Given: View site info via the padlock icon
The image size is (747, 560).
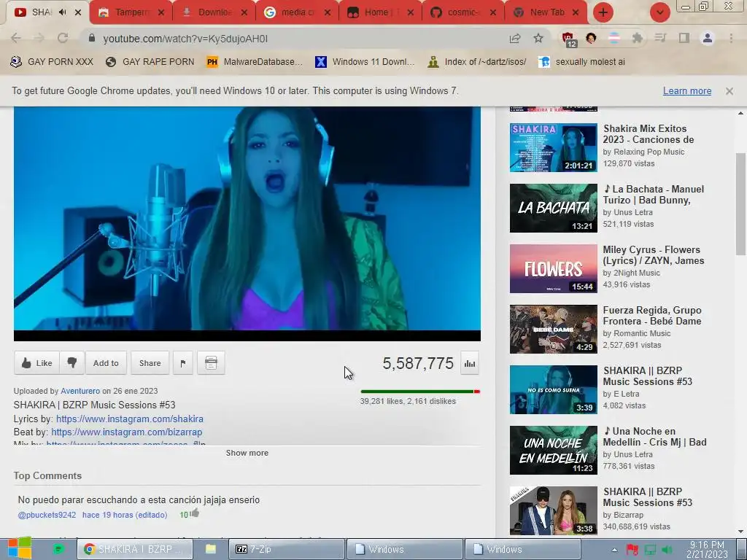Looking at the screenshot, I should coord(92,38).
